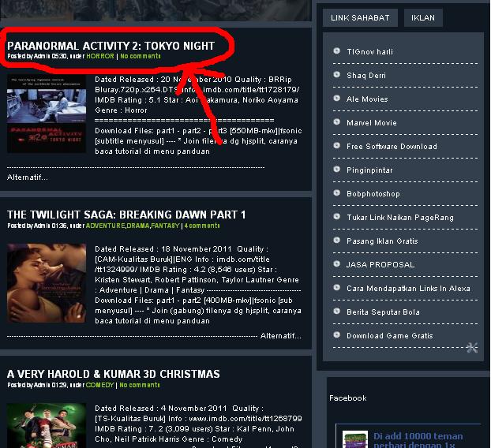This screenshot has height=448, width=491.
Task: Open the DRAMA category link
Action: (138, 226)
